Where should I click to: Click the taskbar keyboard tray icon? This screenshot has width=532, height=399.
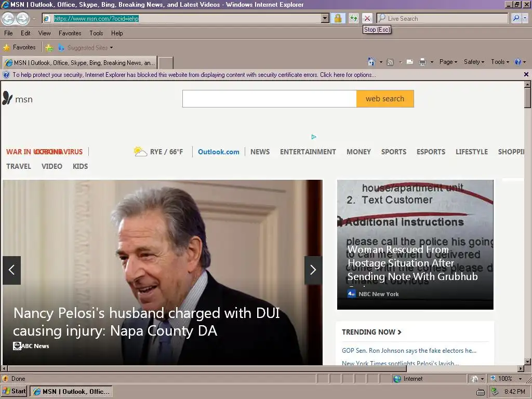pyautogui.click(x=481, y=392)
